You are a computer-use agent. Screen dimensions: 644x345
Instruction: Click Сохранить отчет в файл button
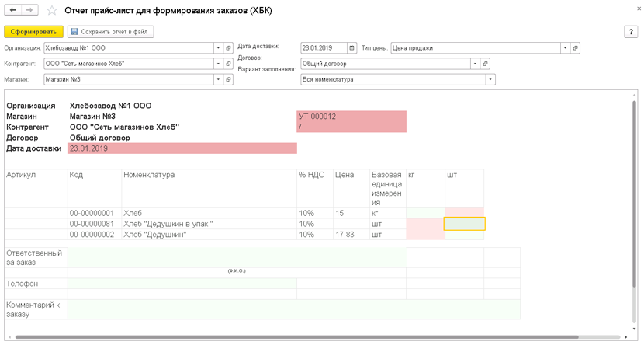click(x=110, y=32)
